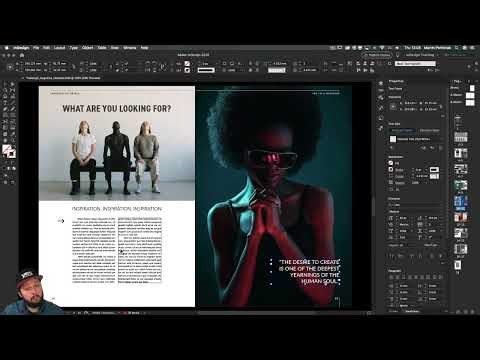The height and width of the screenshot is (360, 480).
Task: Click the vertical scrollbar beside the document
Action: pyautogui.click(x=373, y=207)
